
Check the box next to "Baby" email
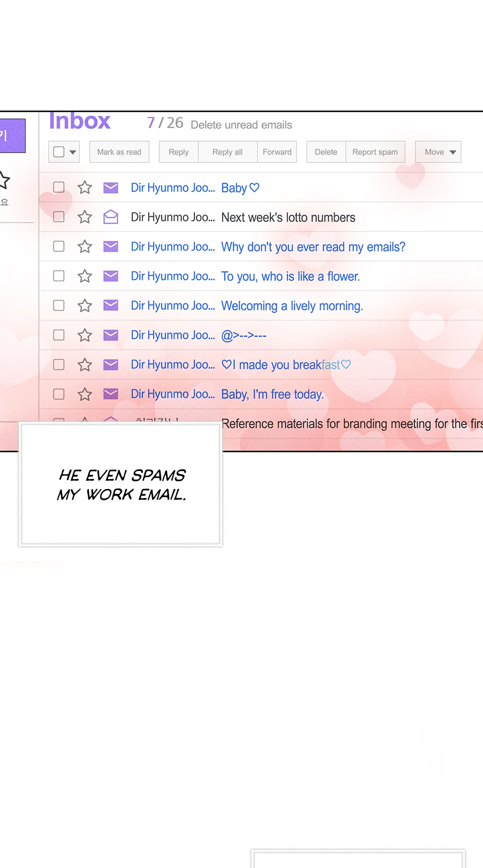tap(59, 187)
